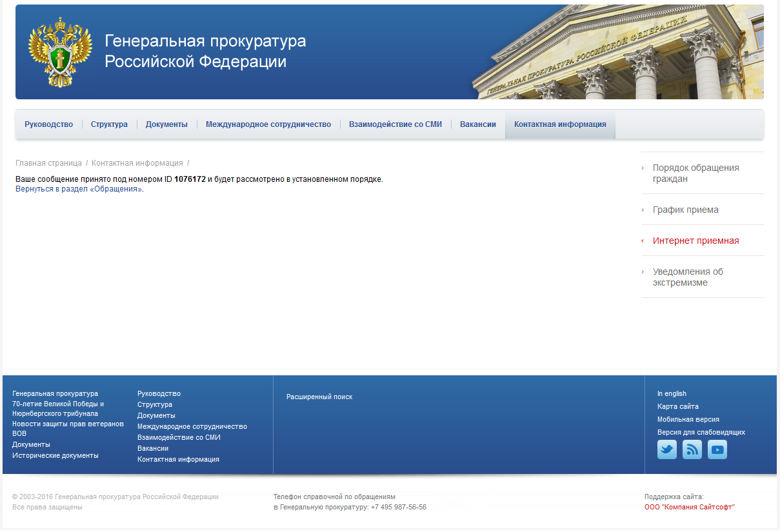This screenshot has height=532, width=780.
Task: Select Международное сотрудничество in top menu
Action: click(268, 124)
